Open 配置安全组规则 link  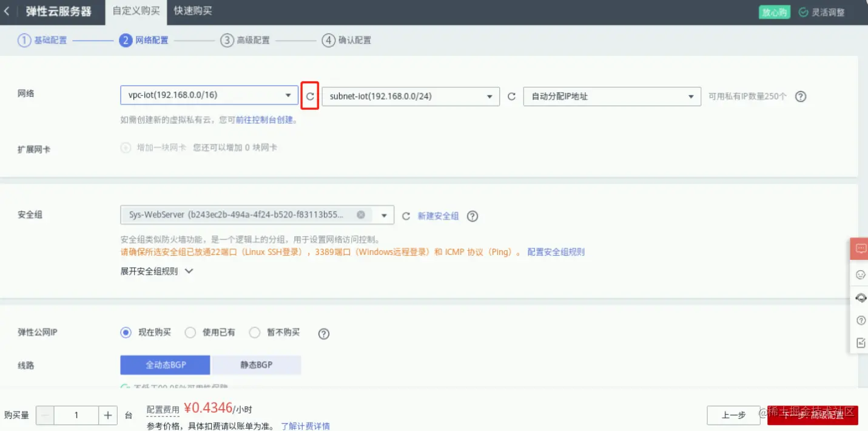click(x=556, y=252)
